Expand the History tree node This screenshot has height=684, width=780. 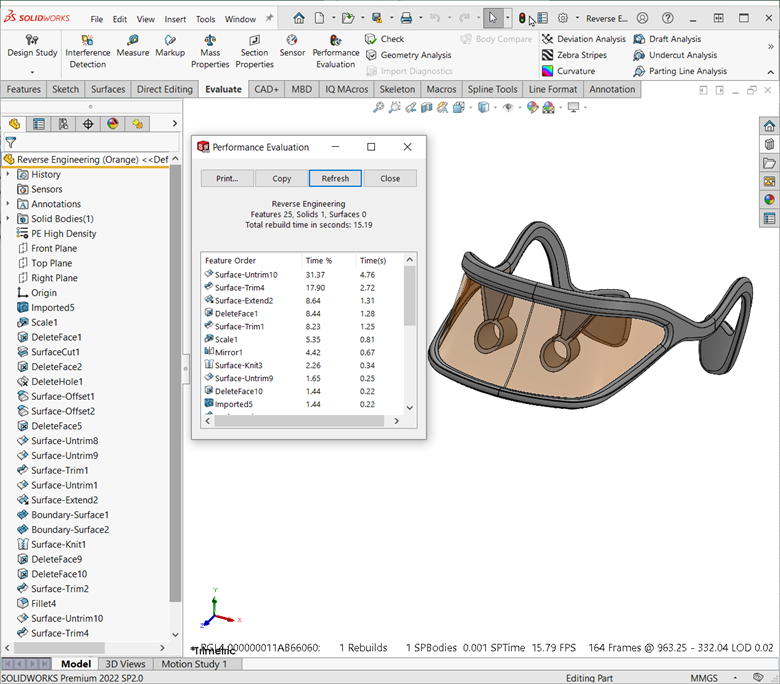[7, 174]
